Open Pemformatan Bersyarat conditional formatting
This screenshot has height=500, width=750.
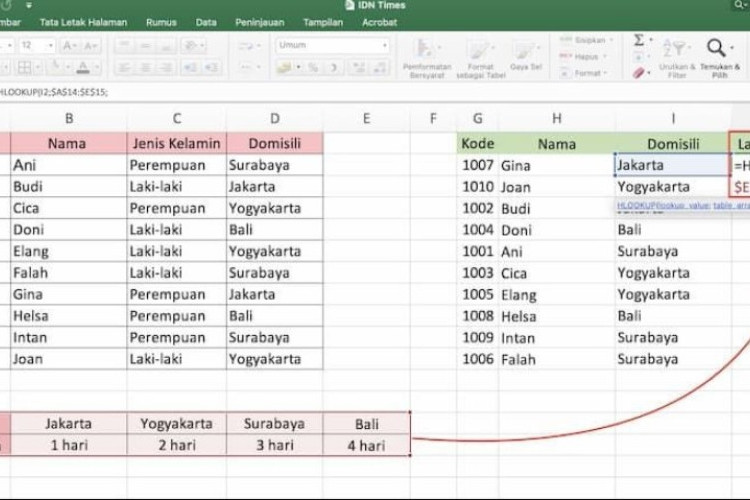point(427,59)
